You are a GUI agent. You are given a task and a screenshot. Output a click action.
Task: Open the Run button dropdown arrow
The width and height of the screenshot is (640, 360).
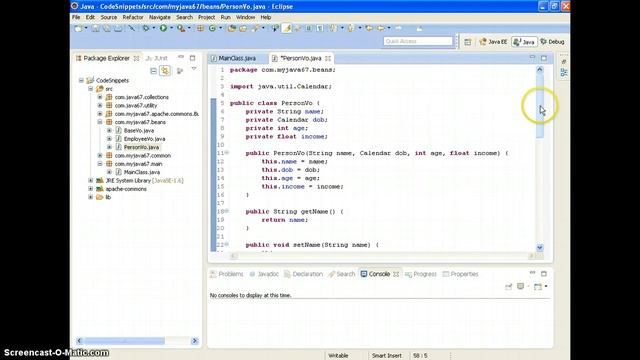coord(171,28)
